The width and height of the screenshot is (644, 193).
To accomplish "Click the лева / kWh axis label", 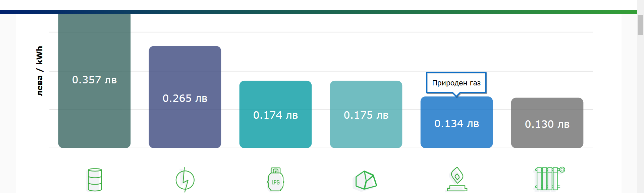I will 40,71.
